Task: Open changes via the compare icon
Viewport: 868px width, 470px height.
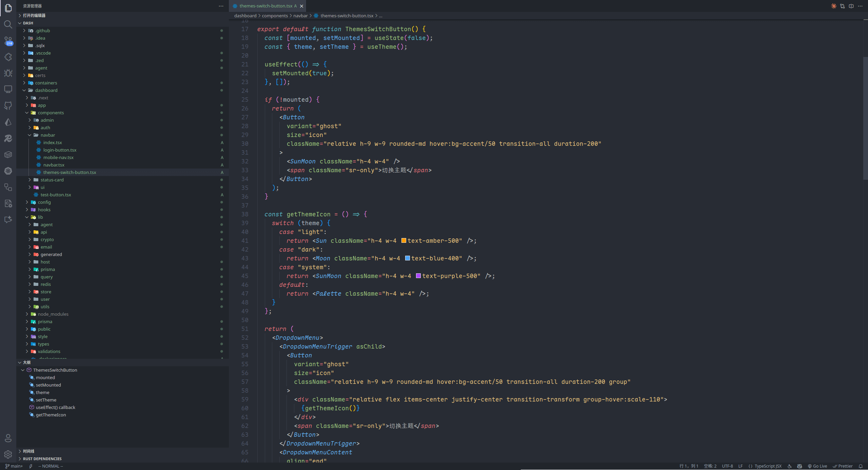Action: click(x=843, y=6)
